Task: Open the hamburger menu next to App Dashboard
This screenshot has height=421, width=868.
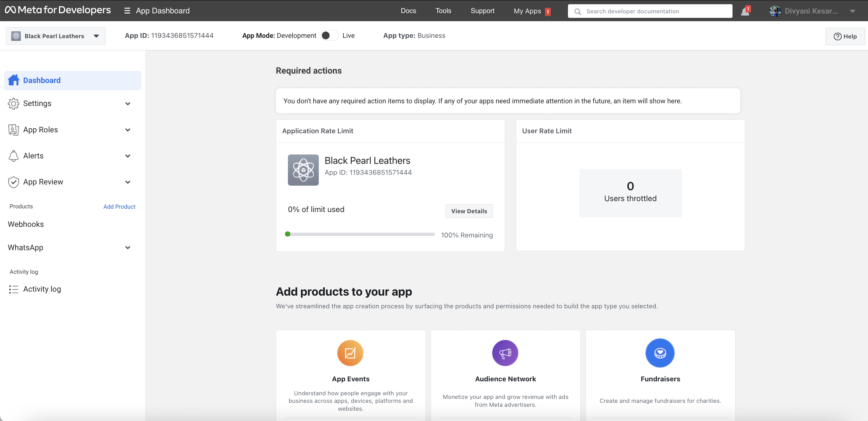Action: tap(127, 11)
